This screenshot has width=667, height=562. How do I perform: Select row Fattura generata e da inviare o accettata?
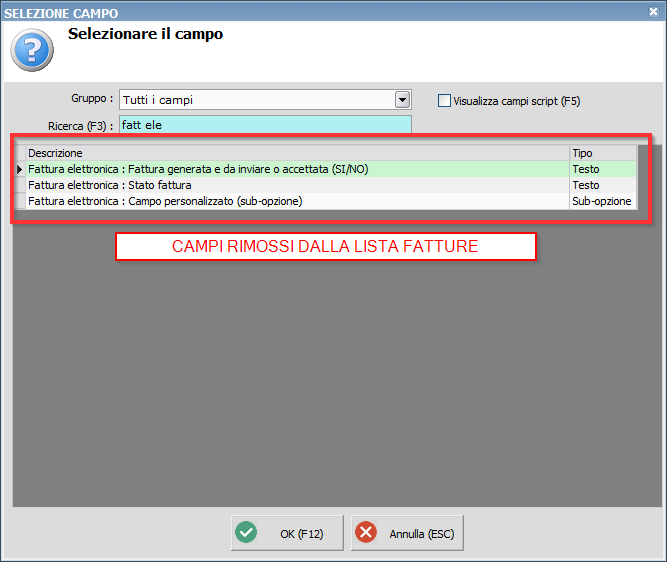[326, 169]
